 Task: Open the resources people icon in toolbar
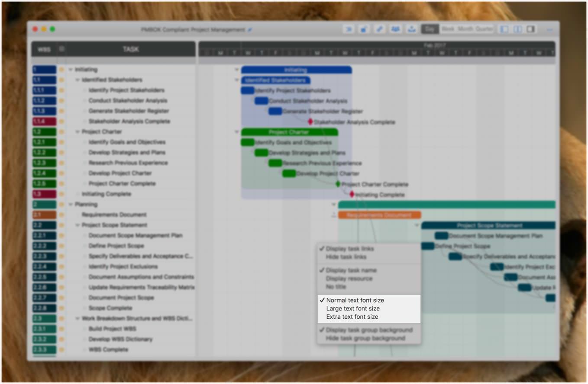point(395,29)
